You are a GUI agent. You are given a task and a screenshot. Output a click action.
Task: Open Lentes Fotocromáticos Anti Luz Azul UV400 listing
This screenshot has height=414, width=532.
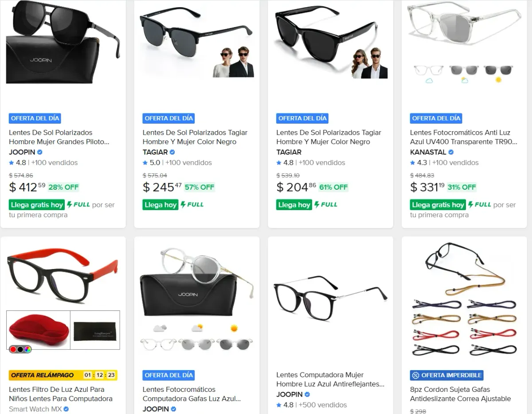point(463,137)
